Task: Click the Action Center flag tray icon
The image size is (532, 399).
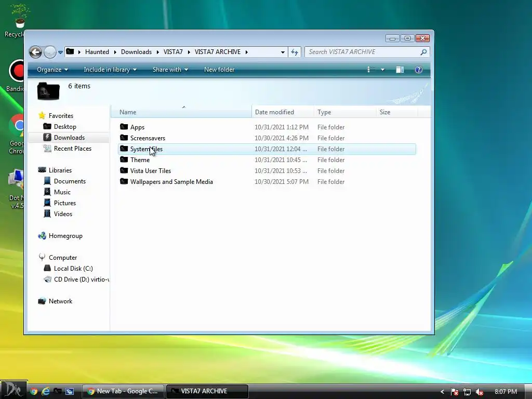Action: pyautogui.click(x=455, y=392)
